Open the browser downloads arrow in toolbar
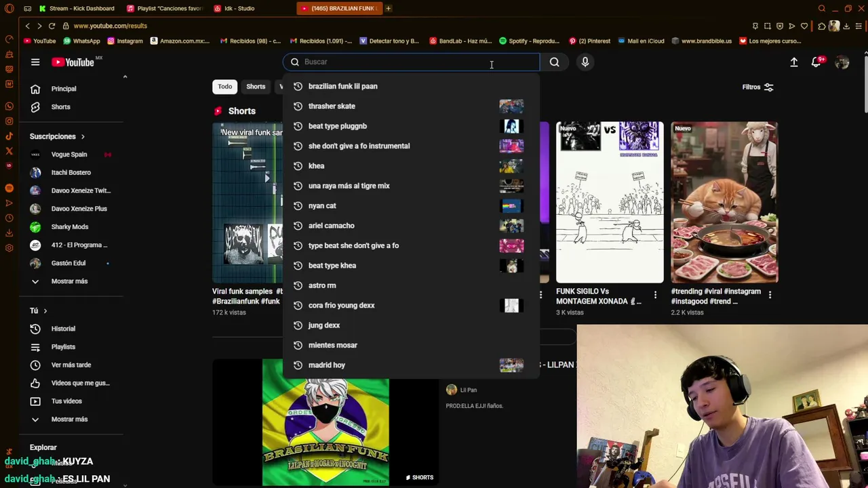This screenshot has width=868, height=488. (x=846, y=26)
